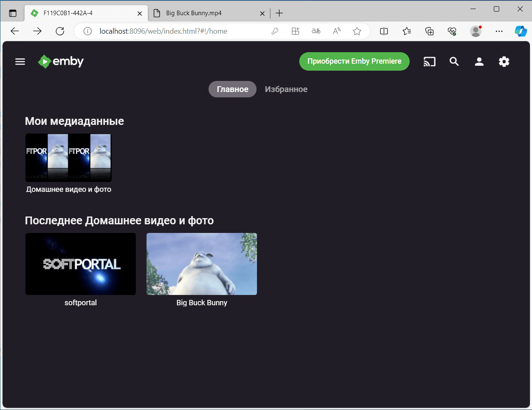Image resolution: width=532 pixels, height=410 pixels.
Task: Click the apps grid icon in address bar
Action: [x=296, y=31]
